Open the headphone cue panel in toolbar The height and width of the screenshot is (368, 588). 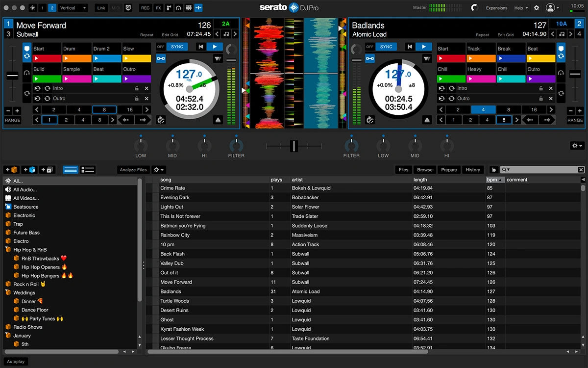point(179,8)
